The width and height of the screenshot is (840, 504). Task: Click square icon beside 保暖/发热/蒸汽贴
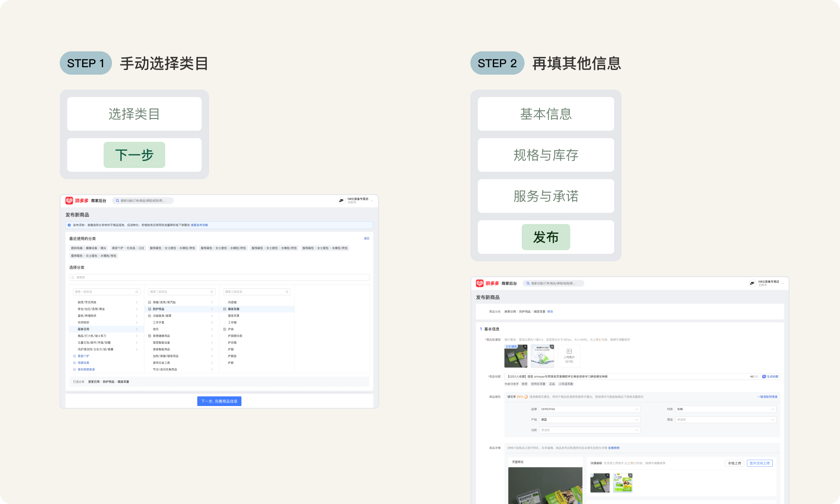click(x=150, y=302)
